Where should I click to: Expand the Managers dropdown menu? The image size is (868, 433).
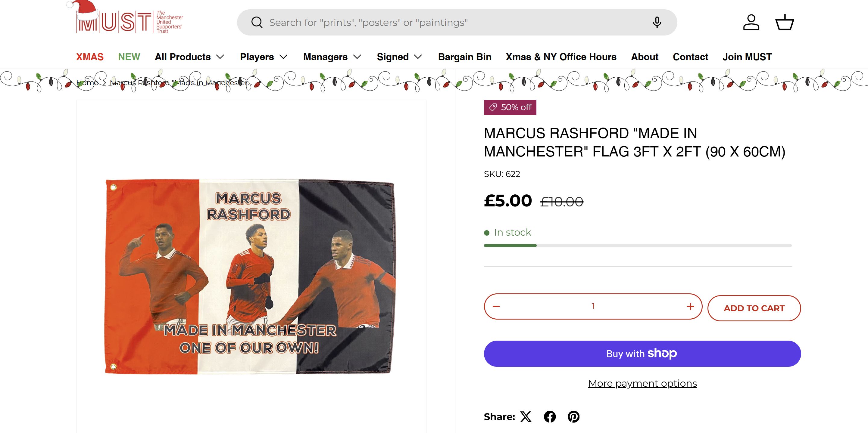[332, 57]
